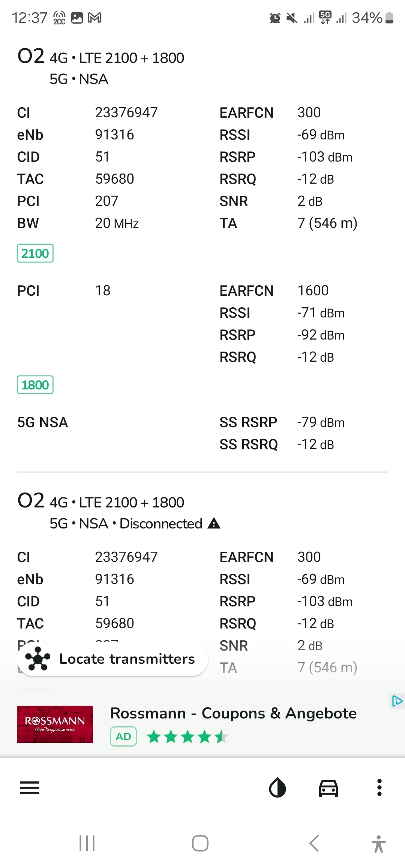405x868 pixels.
Task: Select the 2100 band badge
Action: (35, 253)
